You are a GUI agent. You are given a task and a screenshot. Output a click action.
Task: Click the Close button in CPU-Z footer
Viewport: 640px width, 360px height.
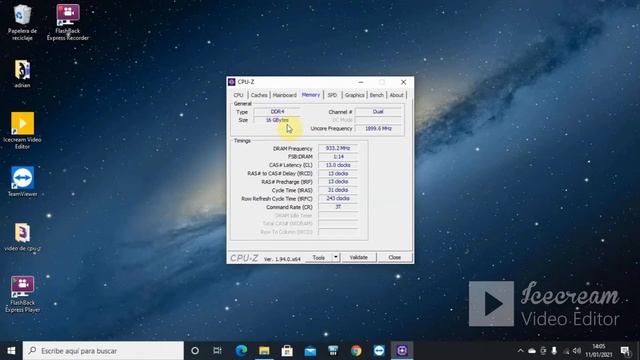tap(395, 258)
